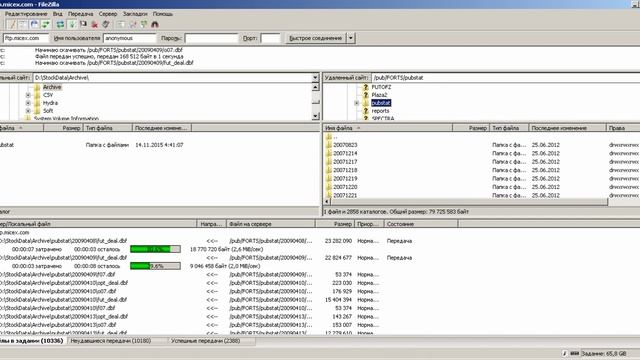The width and height of the screenshot is (640, 360).
Task: Click the username field containing anonymous
Action: point(130,38)
